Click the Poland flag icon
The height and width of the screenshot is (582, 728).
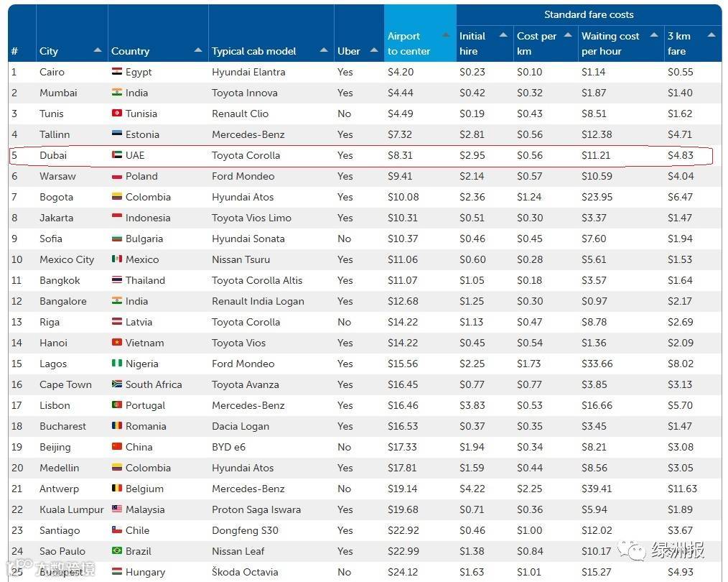(117, 176)
